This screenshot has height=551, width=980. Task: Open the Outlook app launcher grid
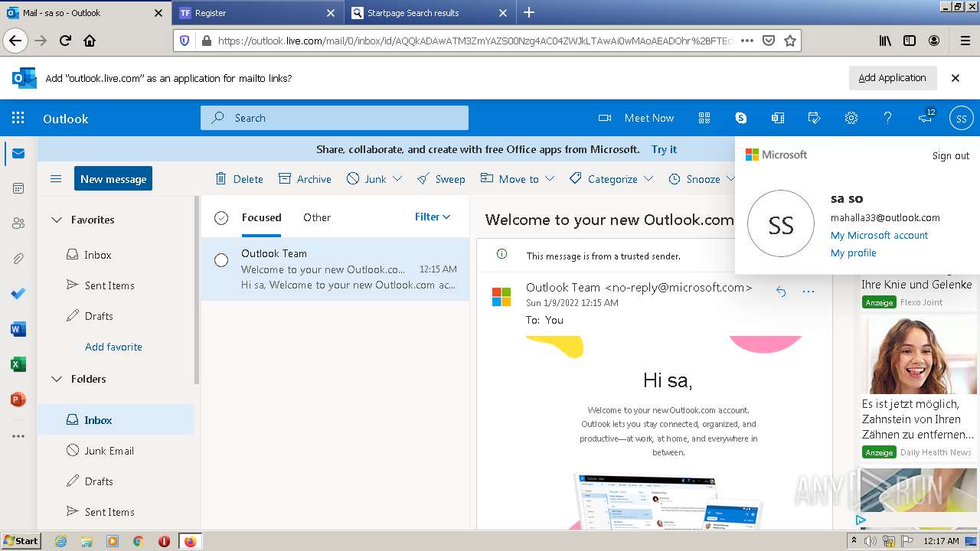[x=18, y=118]
